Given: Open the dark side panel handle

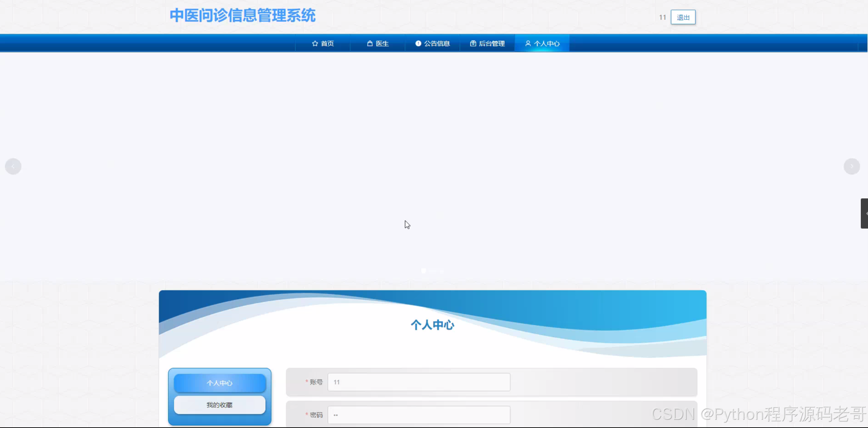Looking at the screenshot, I should [864, 213].
